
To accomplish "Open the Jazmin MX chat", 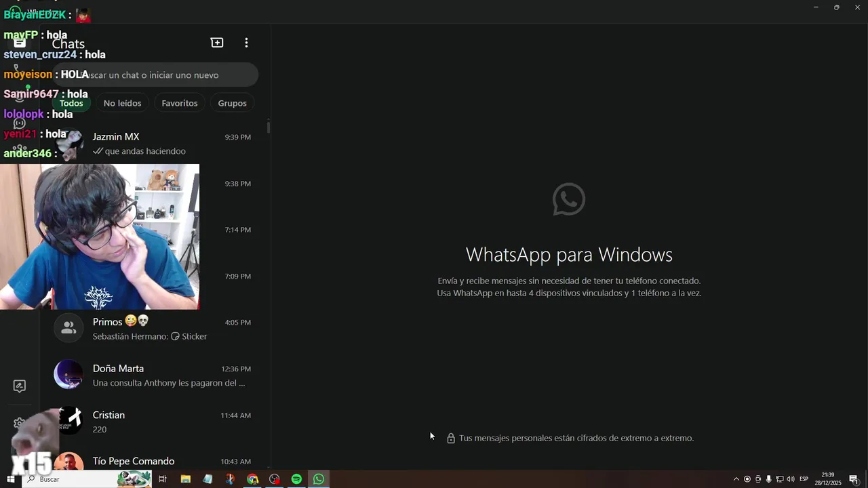I will (155, 144).
